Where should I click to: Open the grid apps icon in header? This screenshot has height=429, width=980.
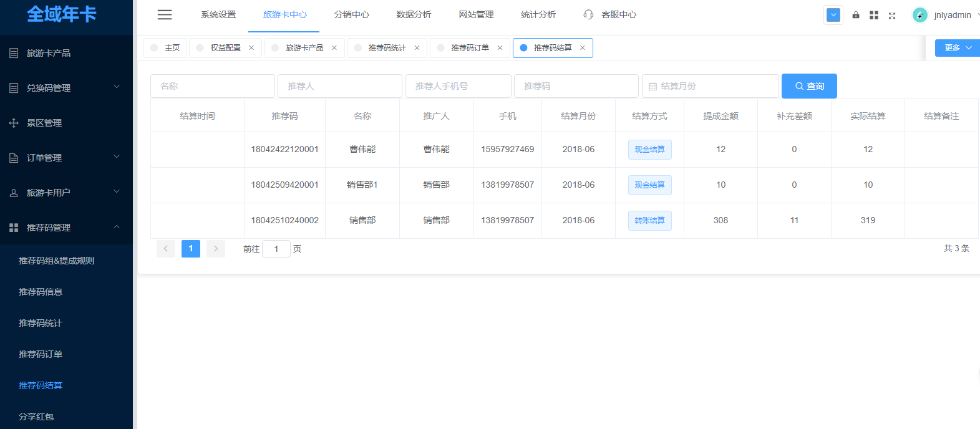coord(874,15)
